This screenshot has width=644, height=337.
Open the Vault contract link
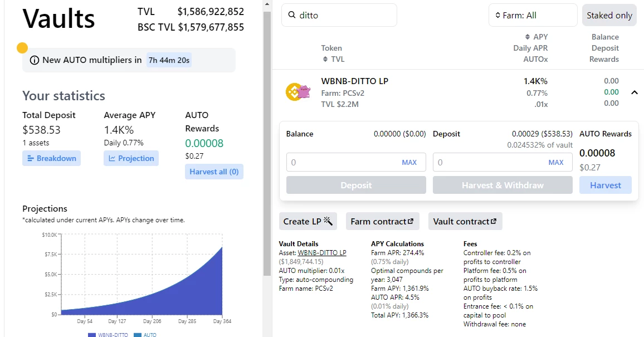[x=465, y=221]
